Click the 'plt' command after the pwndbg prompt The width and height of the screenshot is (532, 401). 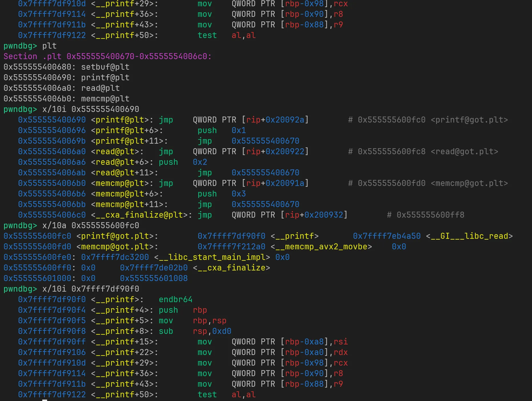click(49, 46)
